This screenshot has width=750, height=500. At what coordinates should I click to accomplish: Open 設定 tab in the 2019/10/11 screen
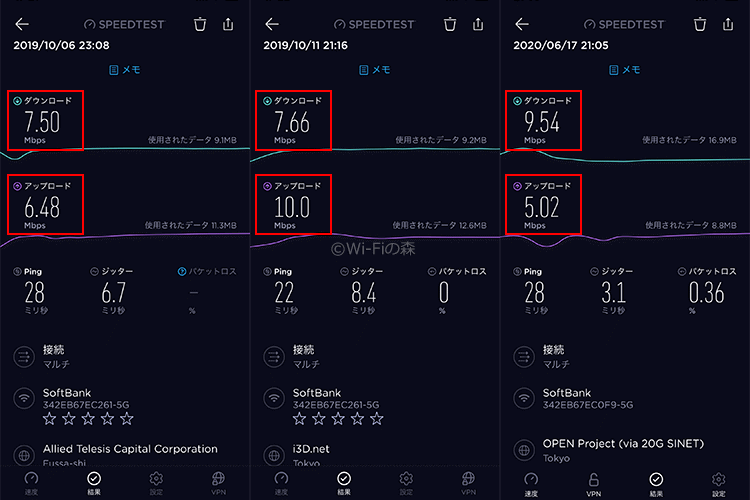click(406, 483)
